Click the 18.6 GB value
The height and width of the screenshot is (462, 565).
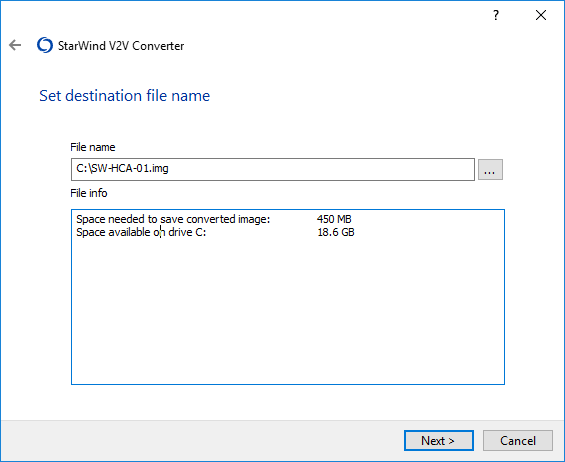click(x=336, y=232)
